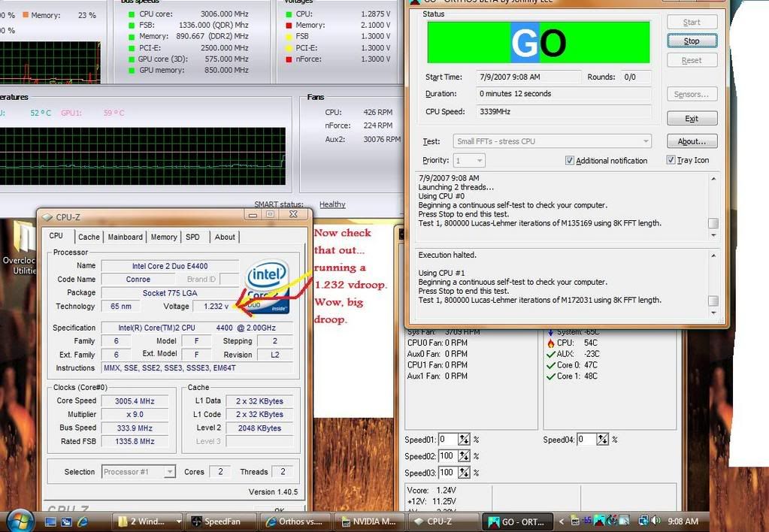Click the Start Time field in Orthos
This screenshot has width=769, height=532.
528,77
